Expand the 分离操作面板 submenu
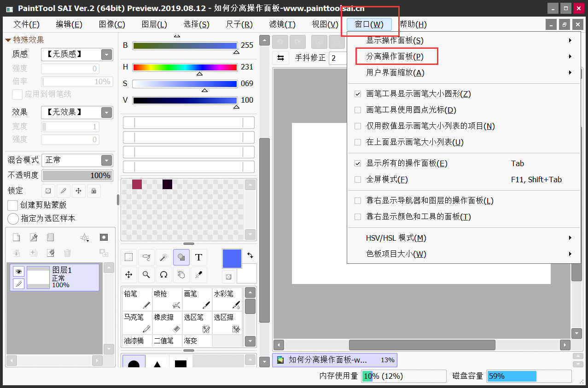Screen dimensions: 588x388 coord(464,57)
